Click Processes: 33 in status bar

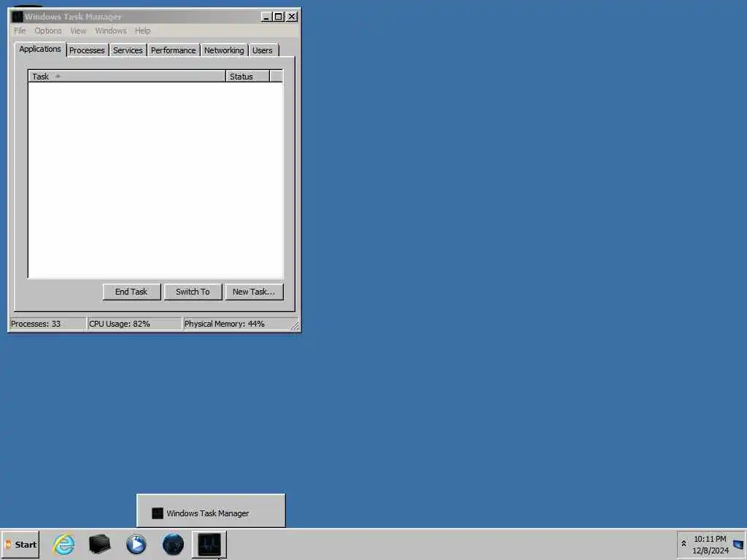tap(36, 324)
